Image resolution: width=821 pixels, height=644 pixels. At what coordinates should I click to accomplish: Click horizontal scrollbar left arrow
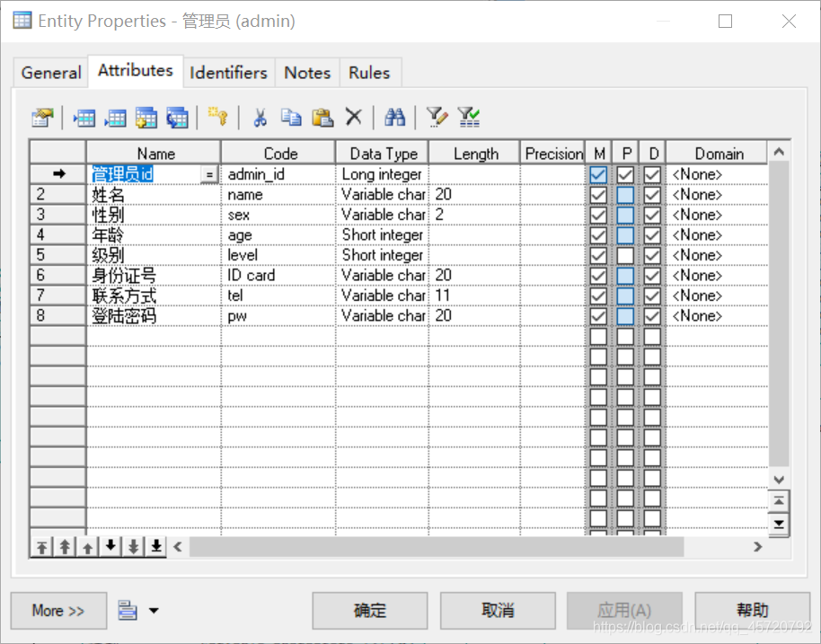178,547
